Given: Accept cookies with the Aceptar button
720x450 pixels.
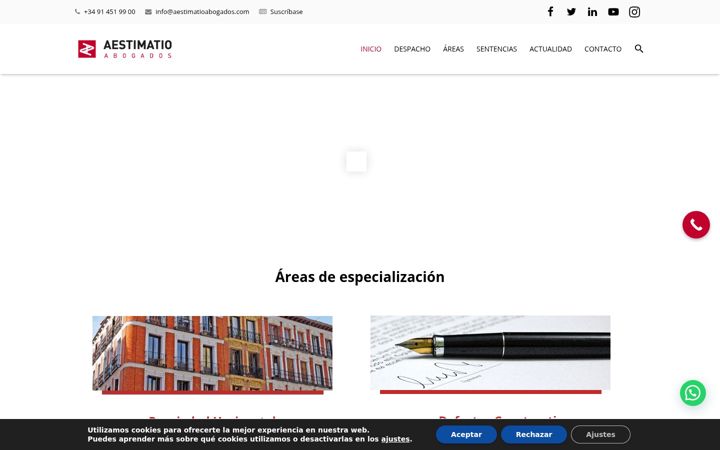Looking at the screenshot, I should point(466,434).
